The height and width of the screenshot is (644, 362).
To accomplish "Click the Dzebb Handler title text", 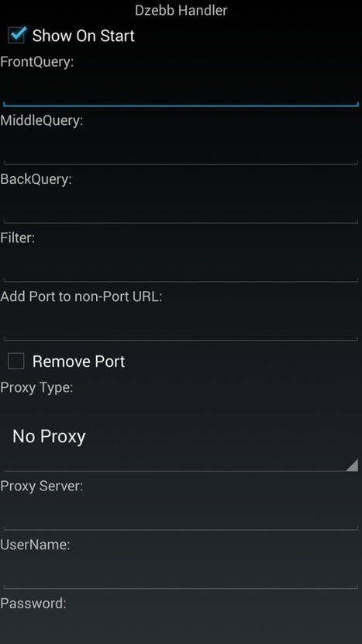I will tap(181, 10).
